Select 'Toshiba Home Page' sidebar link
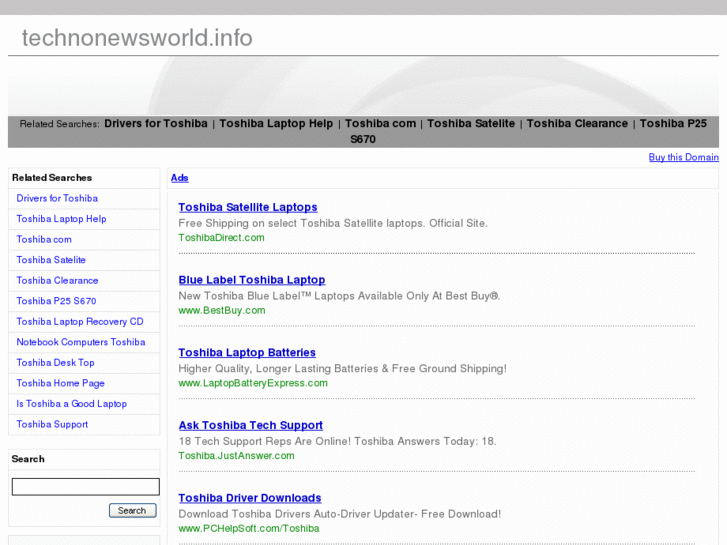This screenshot has width=727, height=545. pos(60,383)
